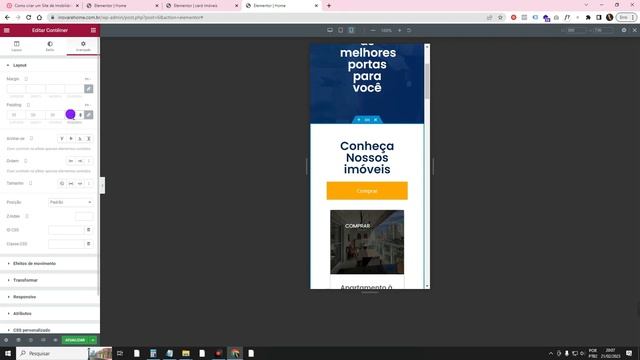This screenshot has height=360, width=640.
Task: Switch to the Layout tab
Action: click(16, 46)
